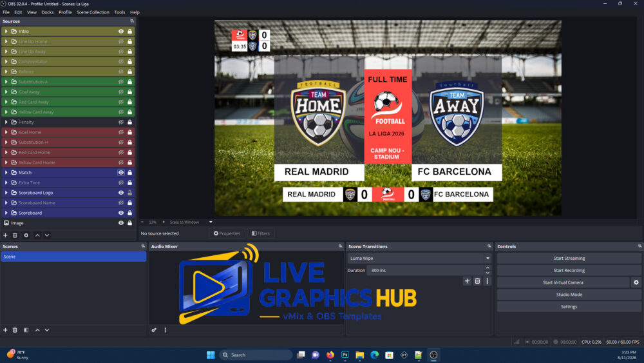
Task: Show the Penalty group
Action: point(121,122)
